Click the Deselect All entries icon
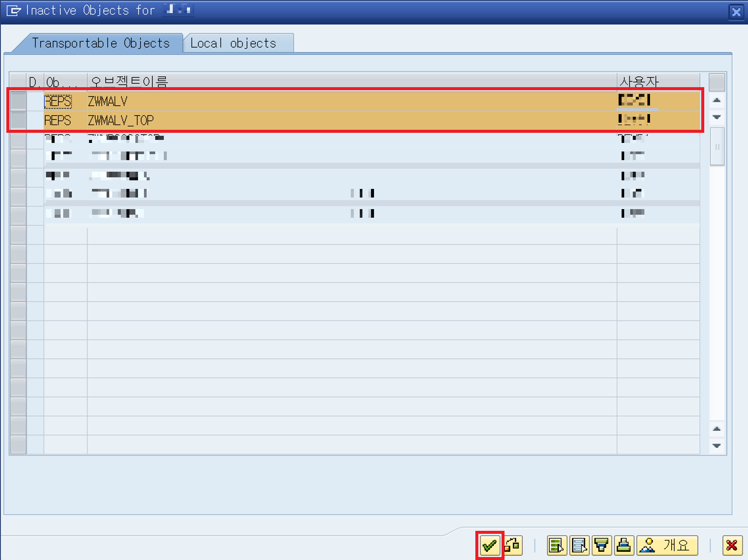Image resolution: width=748 pixels, height=560 pixels. [579, 545]
